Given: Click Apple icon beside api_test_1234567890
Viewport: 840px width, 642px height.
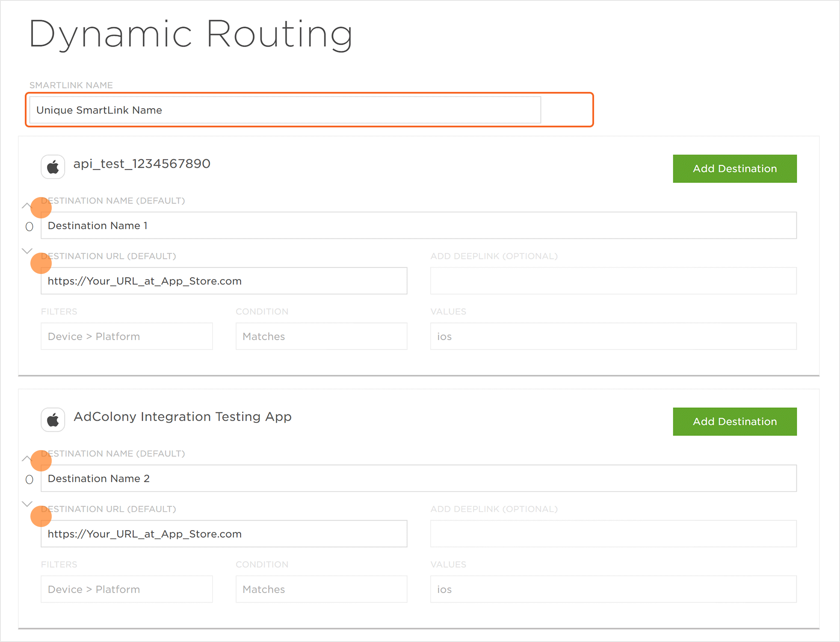Looking at the screenshot, I should pos(53,167).
